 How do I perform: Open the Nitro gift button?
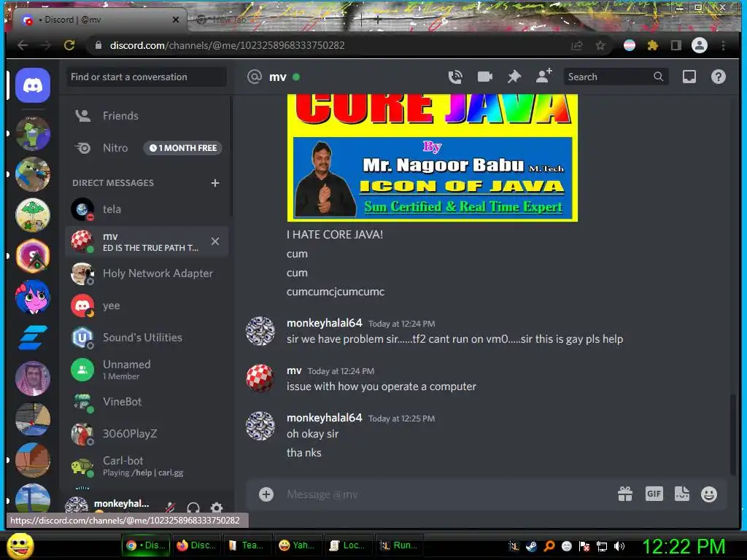(625, 494)
